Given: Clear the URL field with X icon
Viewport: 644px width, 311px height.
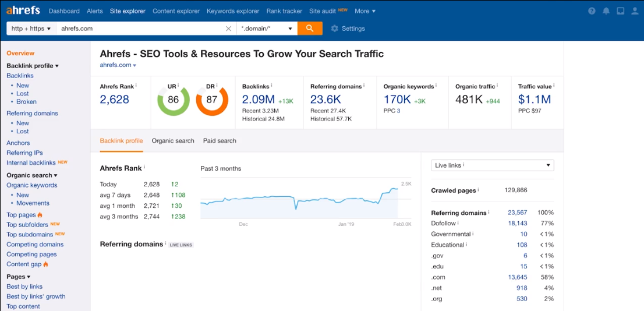Looking at the screenshot, I should pos(228,29).
